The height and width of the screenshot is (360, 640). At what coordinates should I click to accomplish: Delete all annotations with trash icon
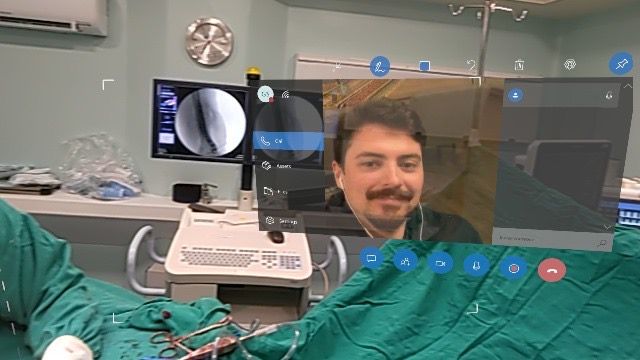pos(519,65)
